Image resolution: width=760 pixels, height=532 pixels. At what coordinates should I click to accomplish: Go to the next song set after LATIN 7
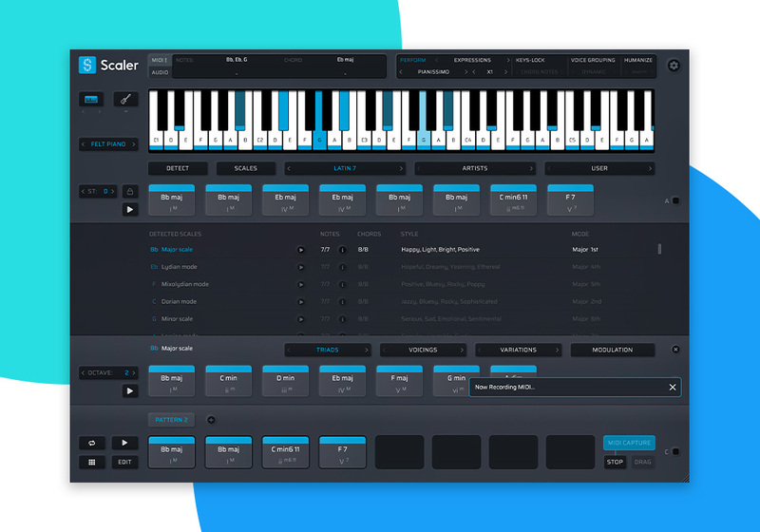click(401, 168)
